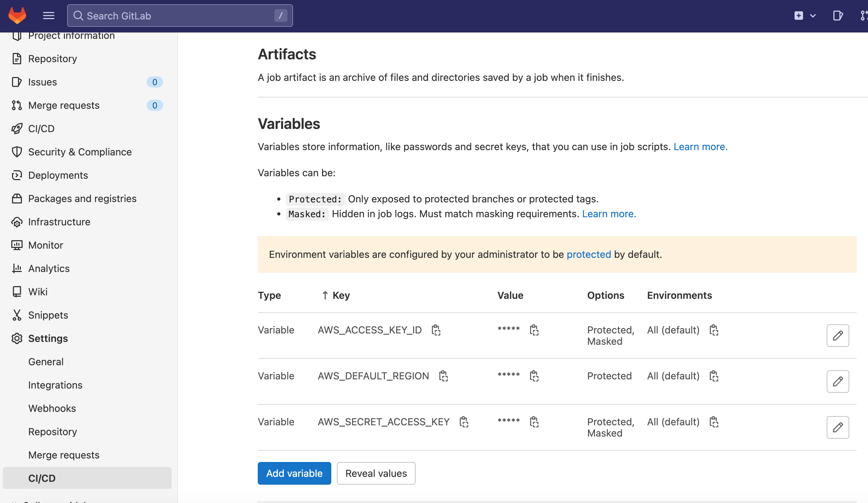Copy the AWS_SECRET_ACCESS_KEY key name
The height and width of the screenshot is (503, 868).
[x=464, y=422]
